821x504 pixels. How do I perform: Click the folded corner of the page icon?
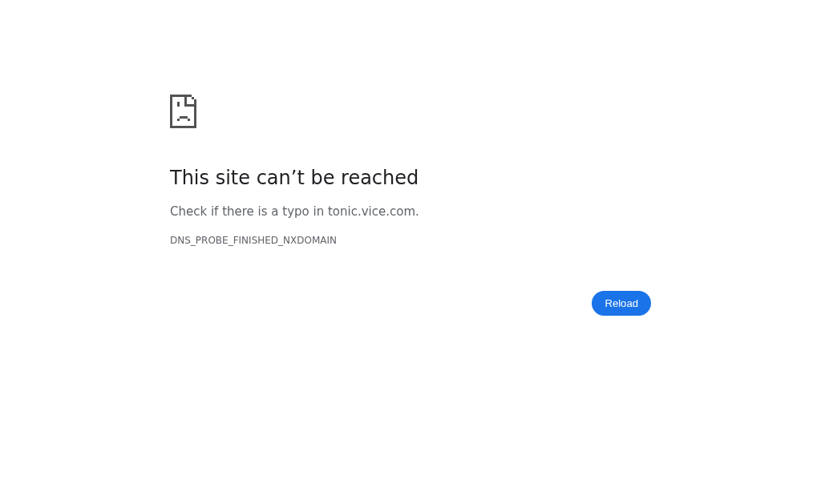pos(191,99)
